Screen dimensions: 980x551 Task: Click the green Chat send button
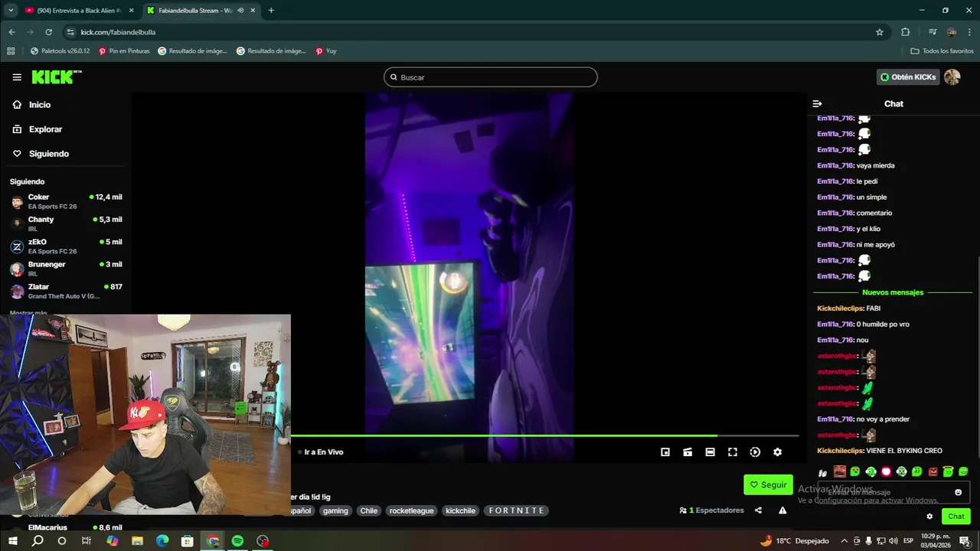tap(956, 517)
